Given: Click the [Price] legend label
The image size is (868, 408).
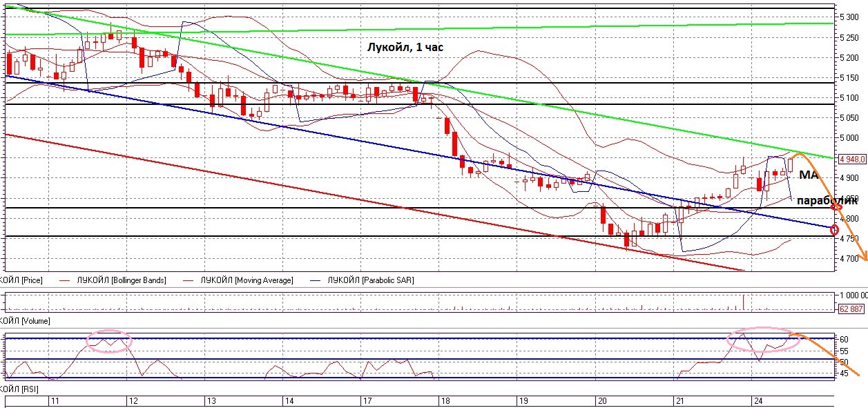Looking at the screenshot, I should 21,280.
